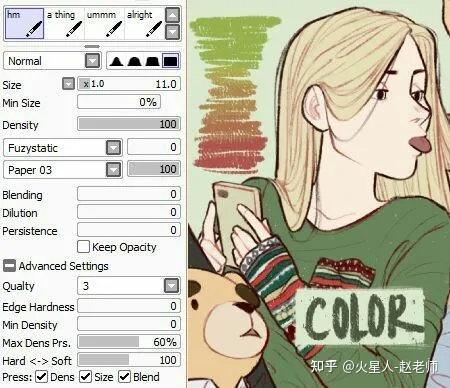Adjust the brush Size slider
The image size is (450, 388).
click(x=129, y=84)
